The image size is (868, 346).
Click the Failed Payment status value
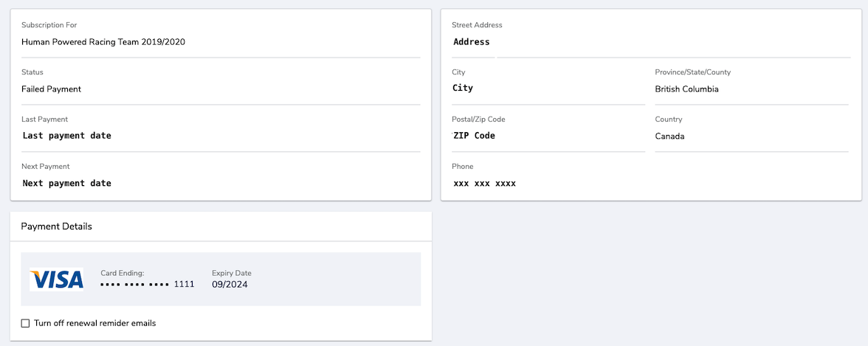[x=52, y=89]
